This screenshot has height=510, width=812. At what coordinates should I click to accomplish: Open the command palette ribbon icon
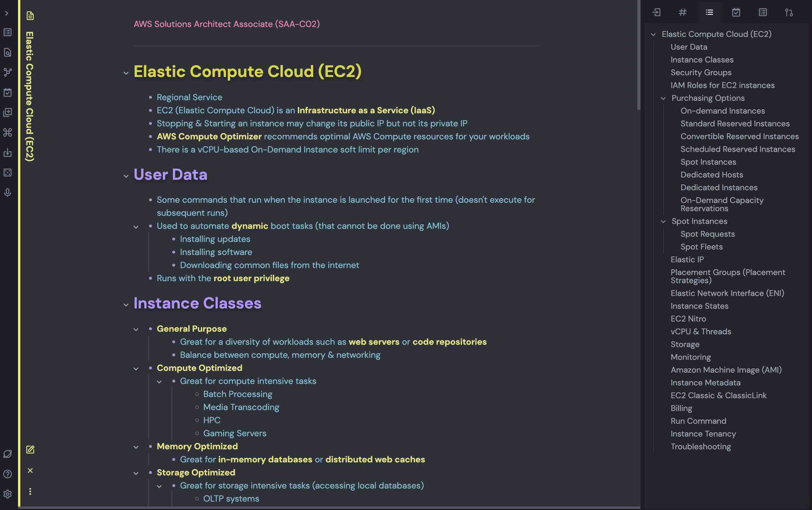click(x=8, y=132)
